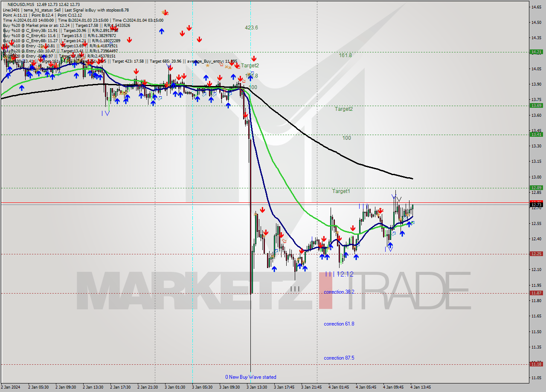Screen dimensions: 546x392
Task: Select the red 11.87 price tag
Action: (x=536, y=293)
